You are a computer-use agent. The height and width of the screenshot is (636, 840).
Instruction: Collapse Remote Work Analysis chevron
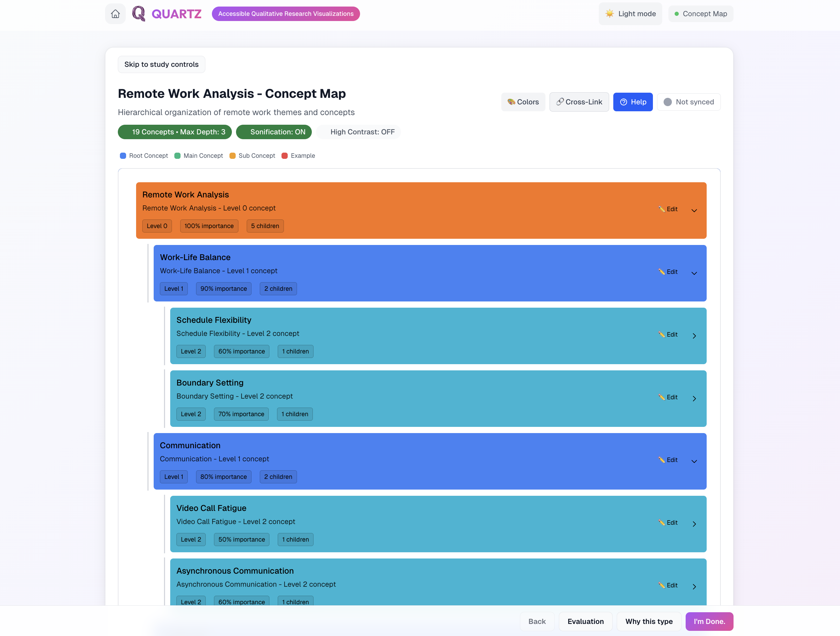coord(694,211)
